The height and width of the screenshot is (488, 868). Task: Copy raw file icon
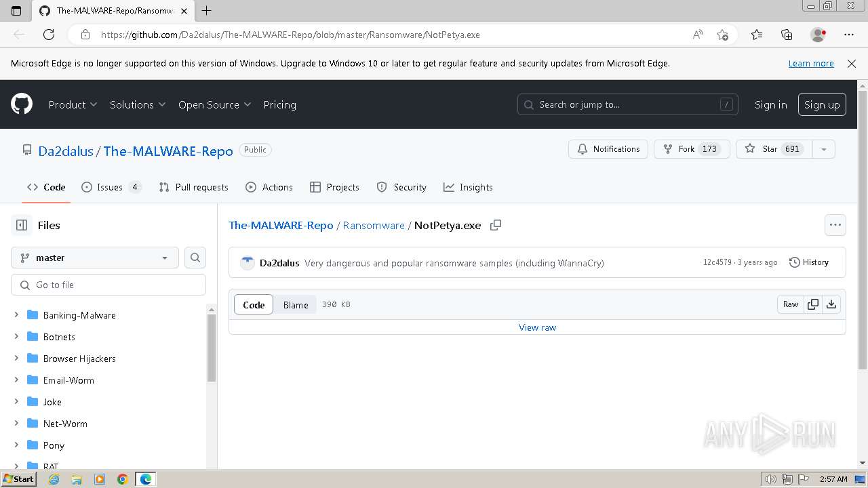[812, 304]
